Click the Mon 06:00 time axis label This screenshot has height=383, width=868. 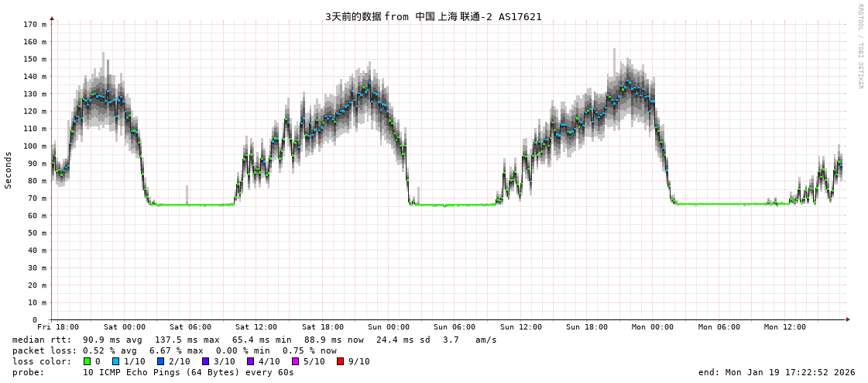(x=719, y=327)
